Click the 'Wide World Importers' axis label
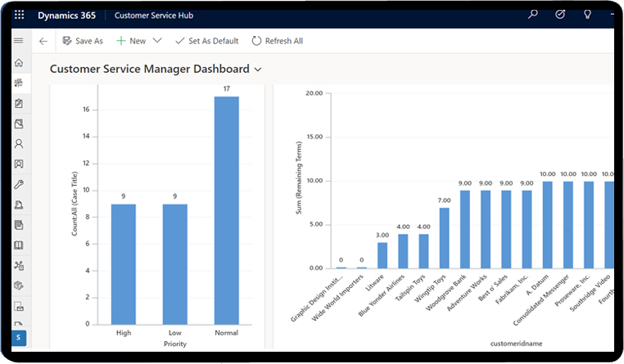 [x=337, y=298]
